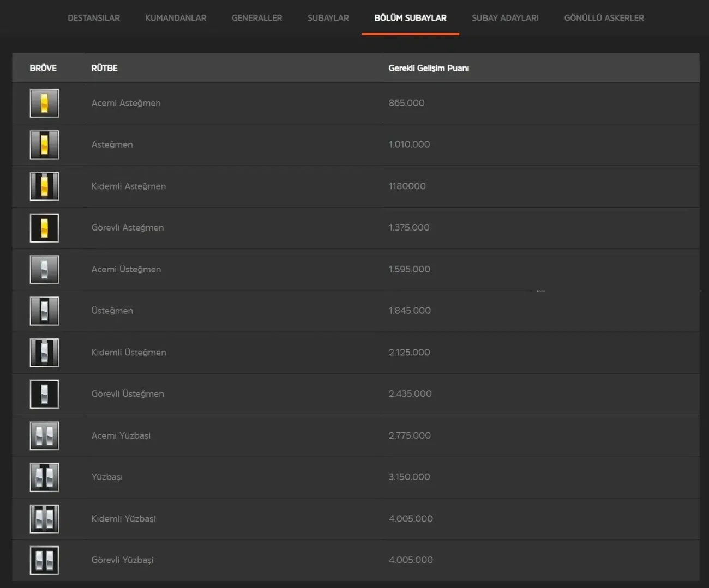The image size is (709, 588).
Task: Click the RÜTBE column header
Action: click(x=104, y=68)
